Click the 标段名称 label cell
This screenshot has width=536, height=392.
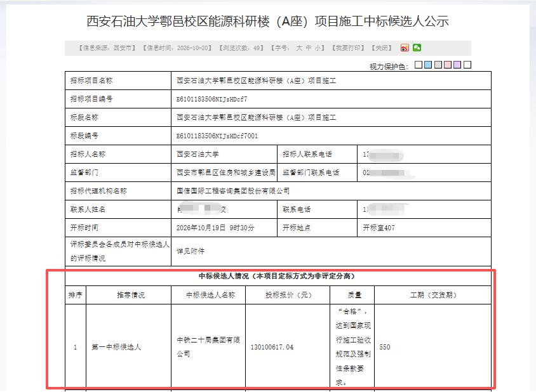(x=118, y=118)
